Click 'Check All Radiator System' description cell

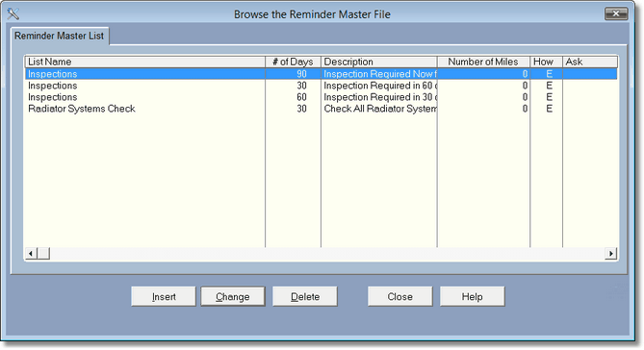pos(380,109)
